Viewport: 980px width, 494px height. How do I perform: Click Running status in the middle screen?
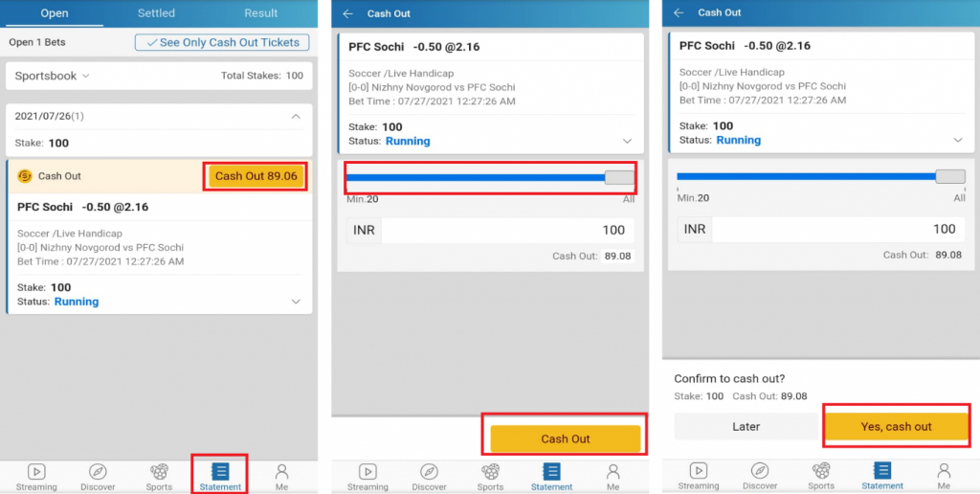pos(408,142)
